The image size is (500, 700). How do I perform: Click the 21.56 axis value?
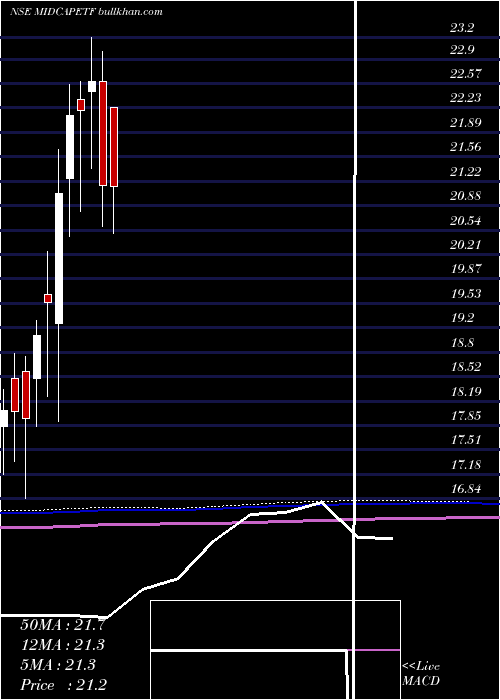point(466,148)
